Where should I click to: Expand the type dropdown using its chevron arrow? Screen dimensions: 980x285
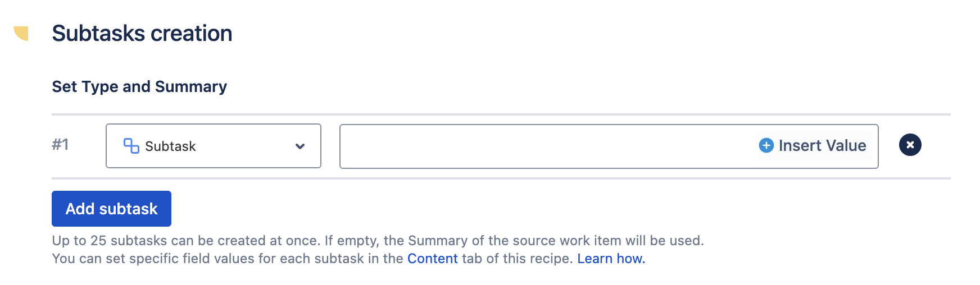pyautogui.click(x=300, y=146)
